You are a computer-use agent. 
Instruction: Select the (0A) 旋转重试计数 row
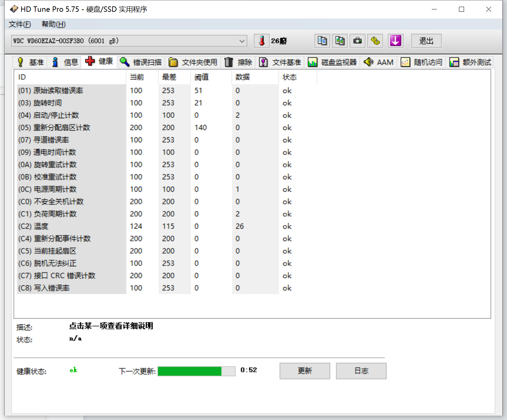pyautogui.click(x=167, y=165)
